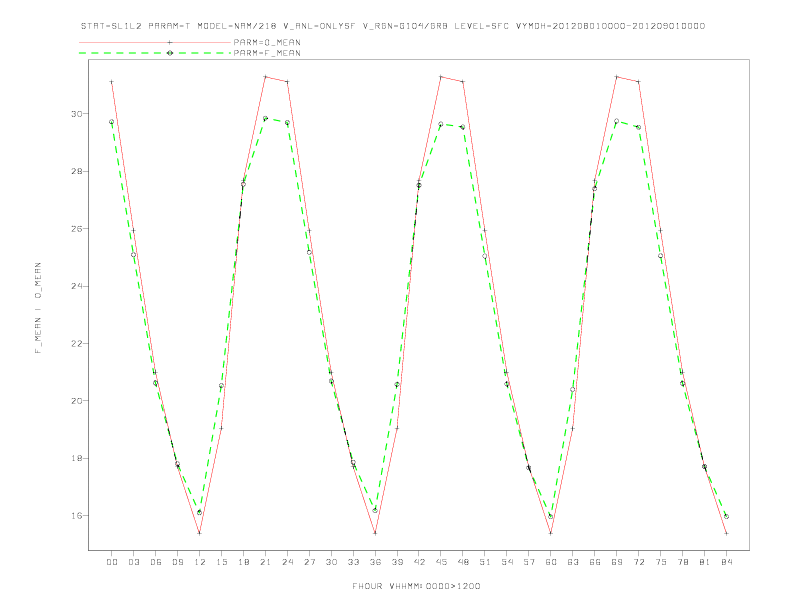
Task: Click y-axis tick label 22
Action: point(76,343)
